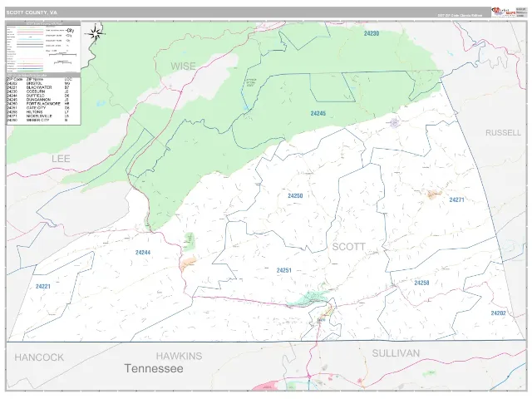Click the RUSSELL county label
This screenshot has height=399, width=532.
pyautogui.click(x=503, y=133)
